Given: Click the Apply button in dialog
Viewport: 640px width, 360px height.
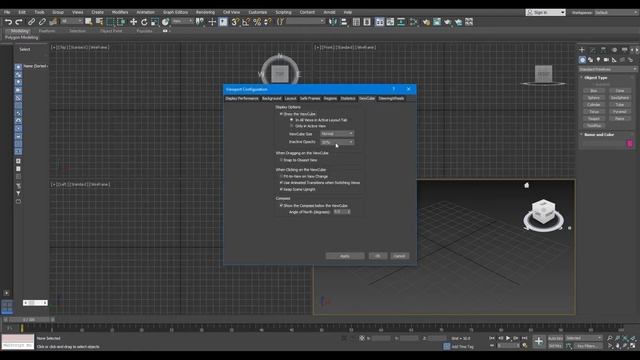Looking at the screenshot, I should [x=345, y=256].
